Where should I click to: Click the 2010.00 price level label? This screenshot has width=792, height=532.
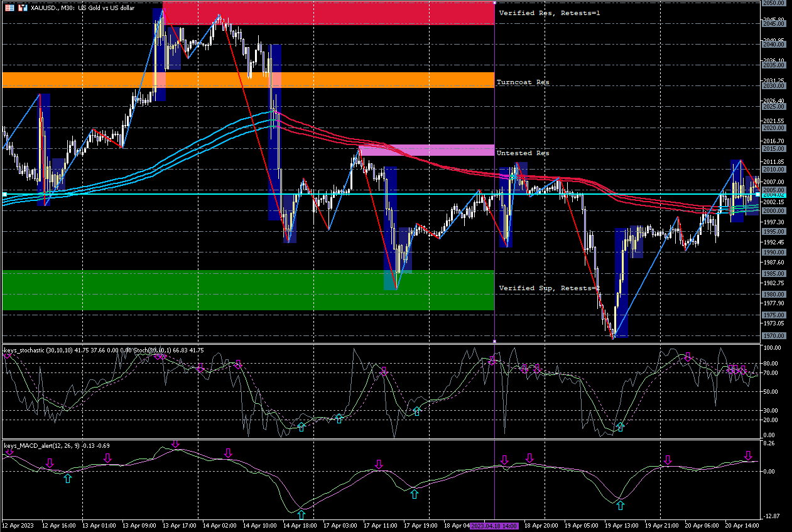775,170
